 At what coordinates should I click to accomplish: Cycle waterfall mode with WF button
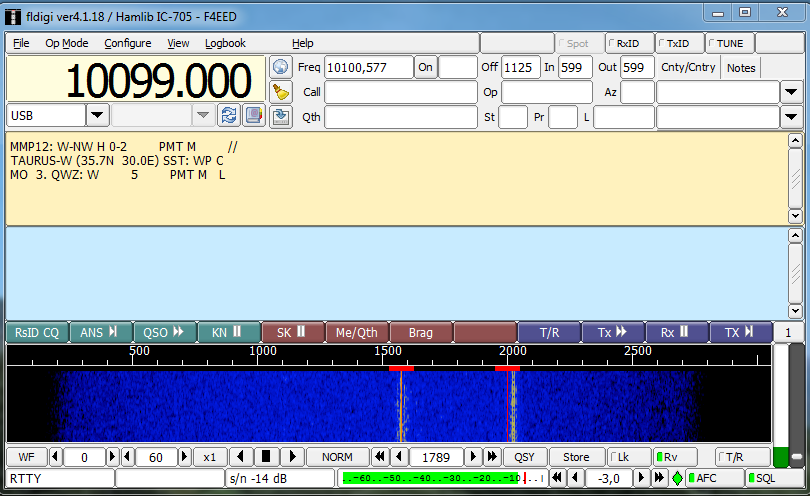coord(27,457)
